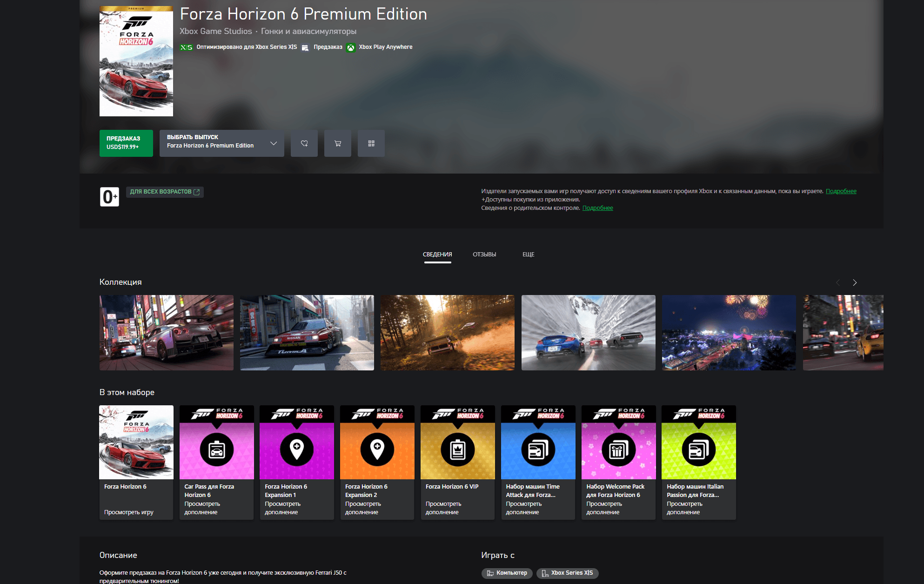The width and height of the screenshot is (924, 584).
Task: Add game to wishlist heart icon
Action: tap(304, 143)
